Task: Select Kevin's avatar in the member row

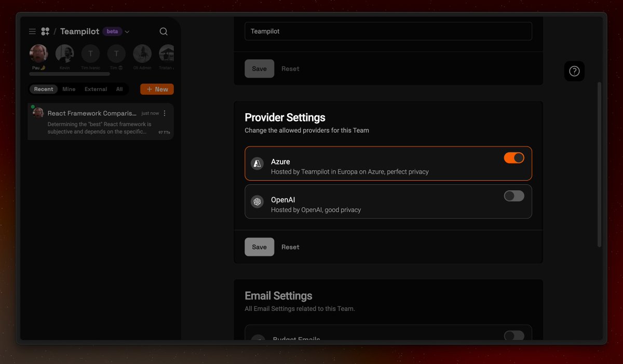Action: click(65, 53)
